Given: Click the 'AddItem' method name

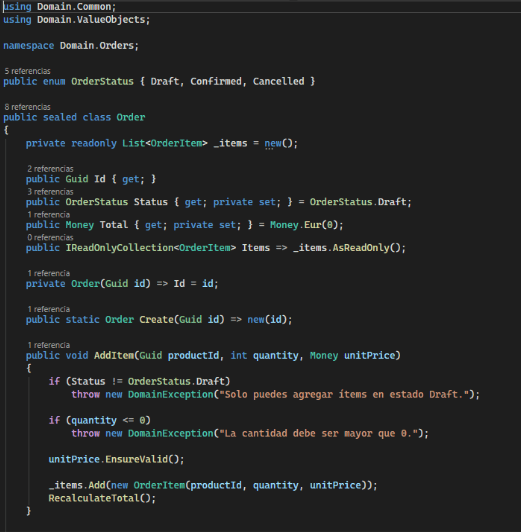Looking at the screenshot, I should (x=114, y=356).
